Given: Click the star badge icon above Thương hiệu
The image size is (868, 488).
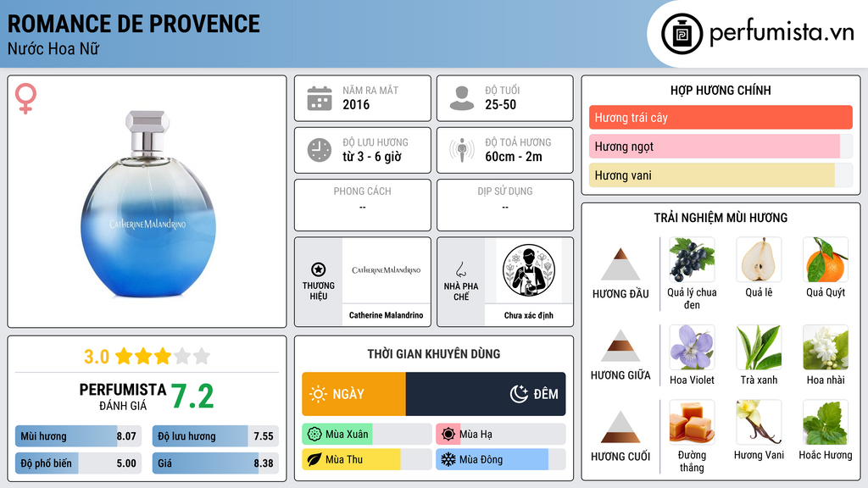Looking at the screenshot, I should (x=319, y=269).
